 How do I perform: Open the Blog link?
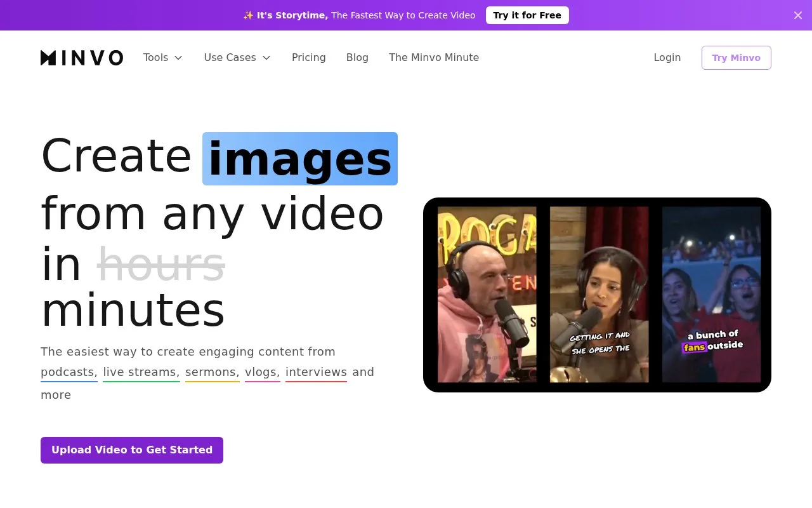coord(357,57)
